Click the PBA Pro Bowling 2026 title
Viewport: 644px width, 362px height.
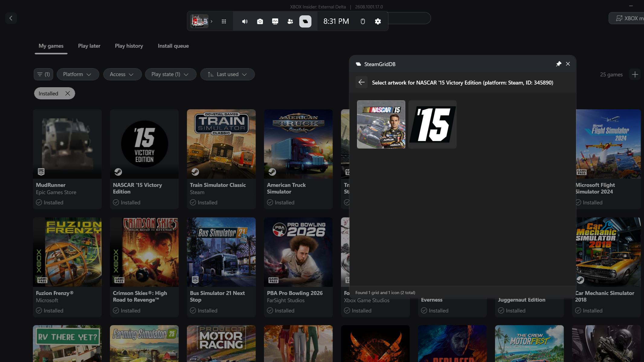(x=295, y=293)
